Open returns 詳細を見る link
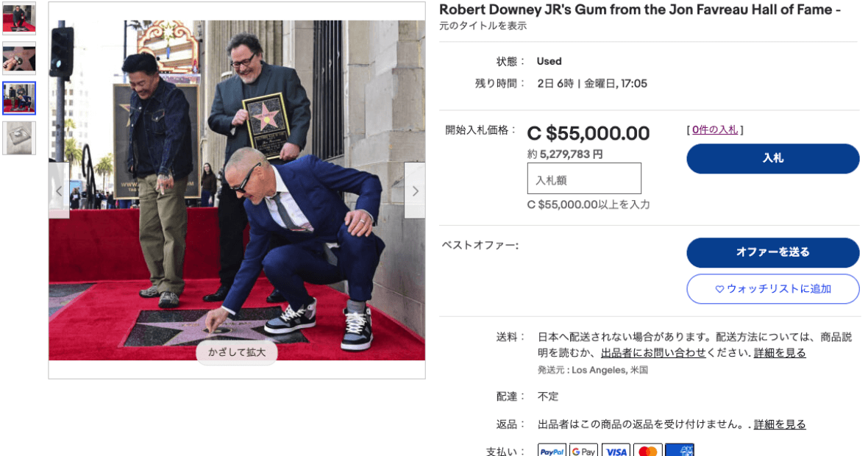The image size is (868, 456). point(780,424)
